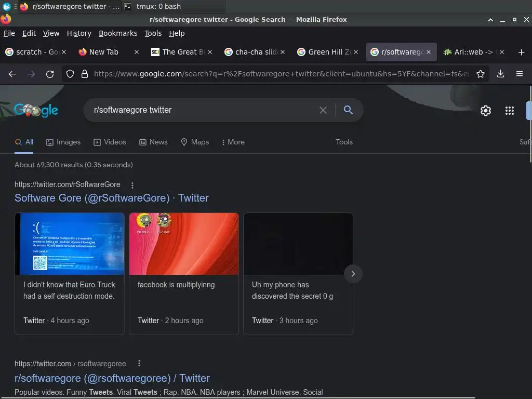The image size is (532, 399).
Task: Open options for the rSoftwareGore result
Action: pos(132,185)
